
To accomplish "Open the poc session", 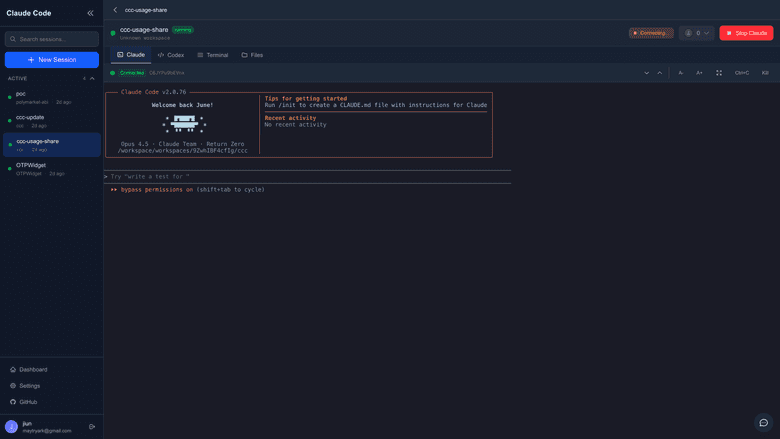I will point(52,97).
